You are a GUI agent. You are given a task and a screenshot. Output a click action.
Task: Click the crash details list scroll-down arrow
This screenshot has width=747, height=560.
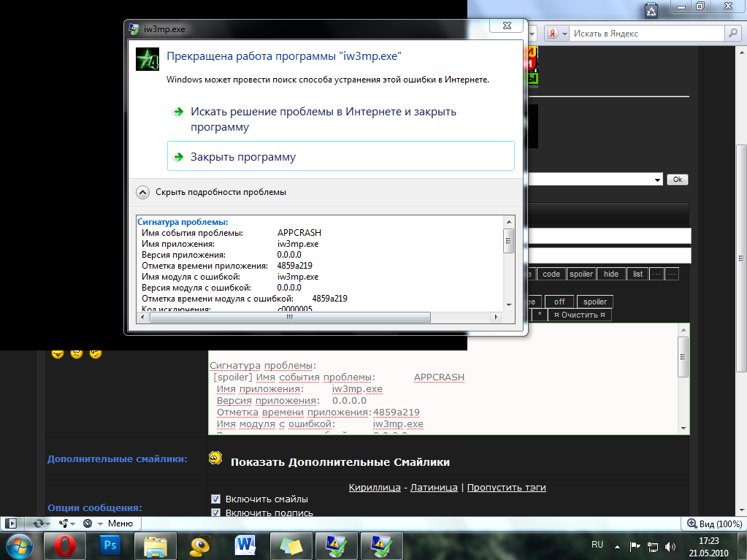point(509,304)
